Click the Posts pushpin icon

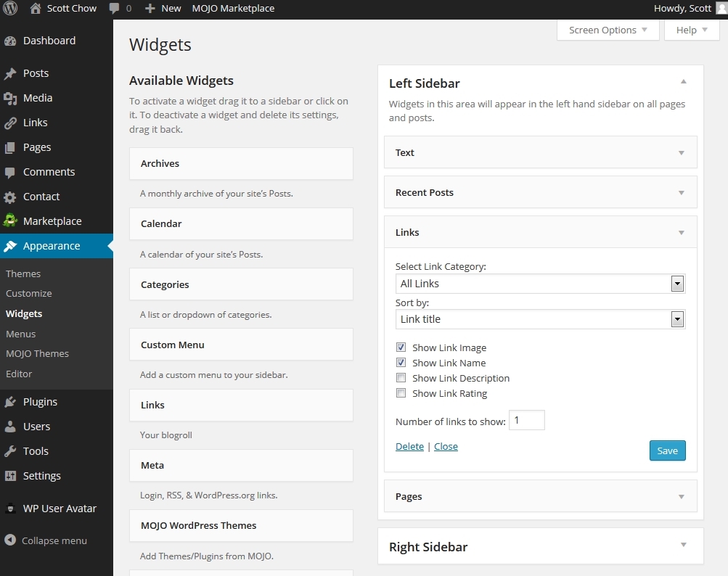10,73
